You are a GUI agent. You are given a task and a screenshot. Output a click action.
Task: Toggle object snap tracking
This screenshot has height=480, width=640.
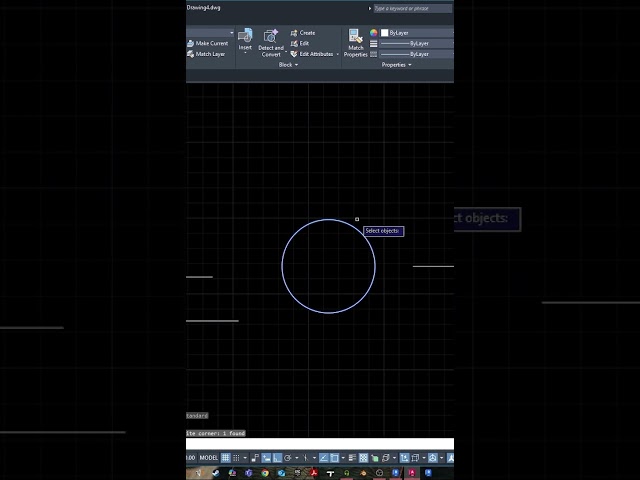[x=324, y=458]
